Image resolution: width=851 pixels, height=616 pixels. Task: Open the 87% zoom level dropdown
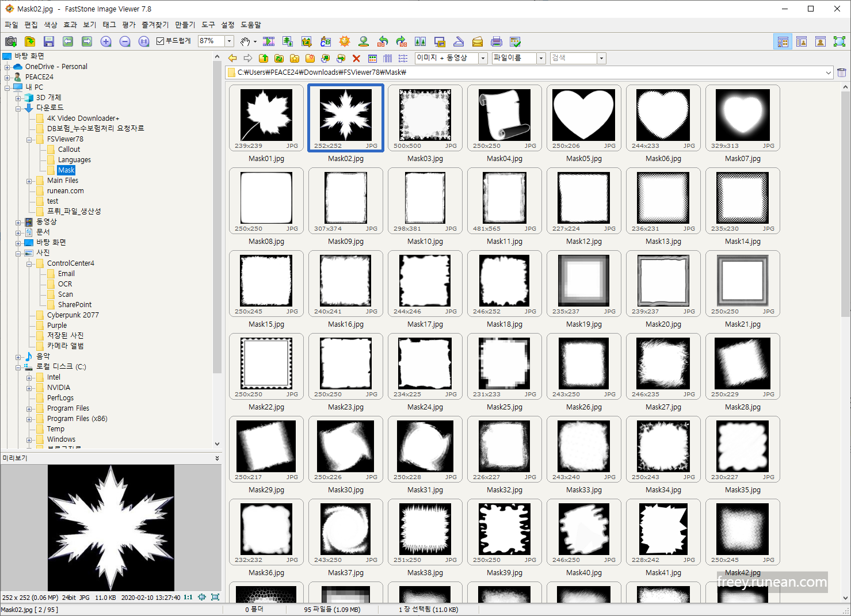[229, 41]
